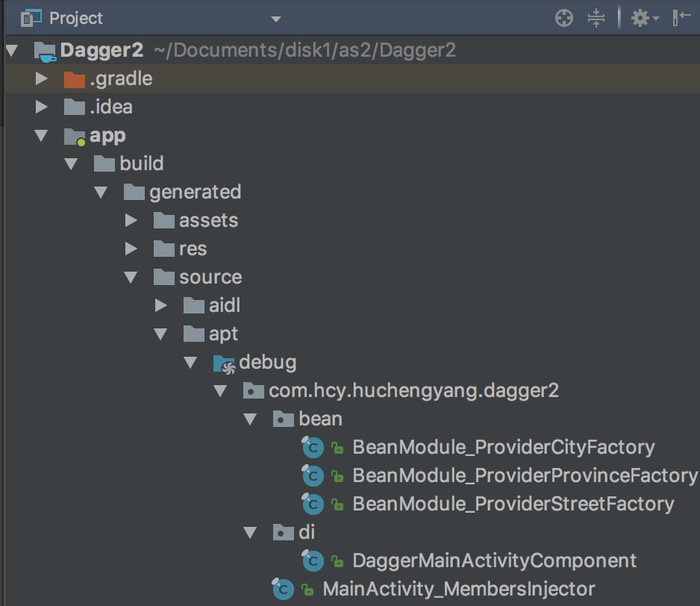Click the orange .gradle folder icon

click(75, 80)
